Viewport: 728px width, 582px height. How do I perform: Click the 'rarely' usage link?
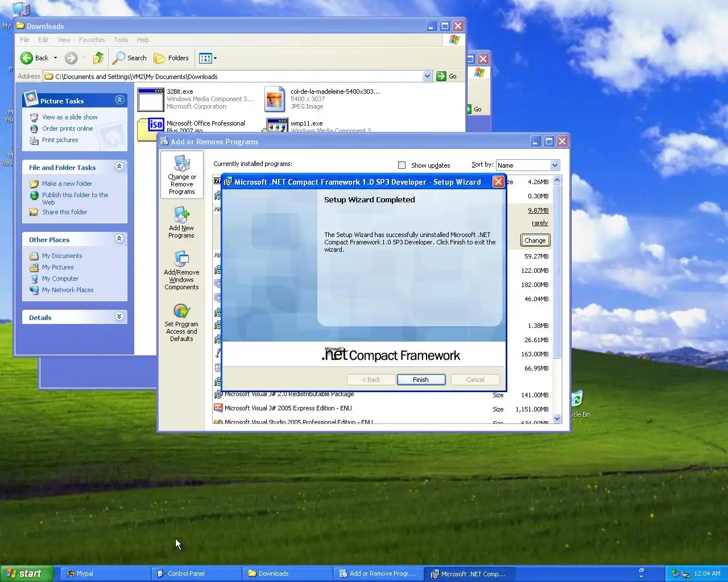540,223
